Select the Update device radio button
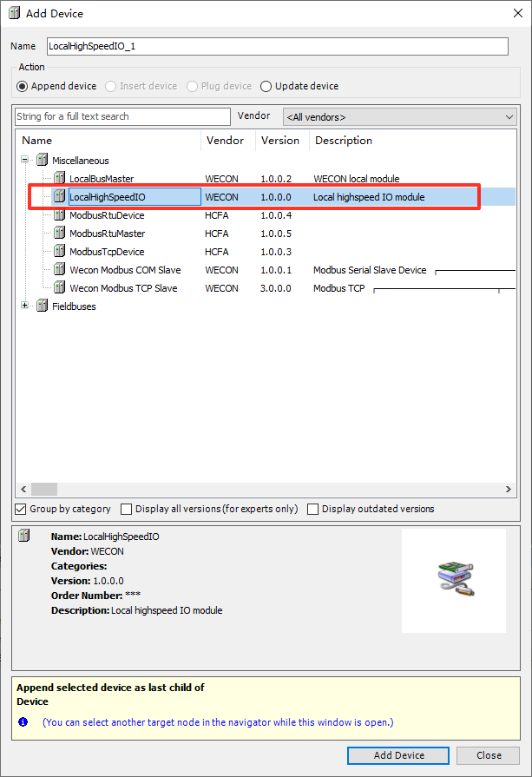 (x=266, y=86)
